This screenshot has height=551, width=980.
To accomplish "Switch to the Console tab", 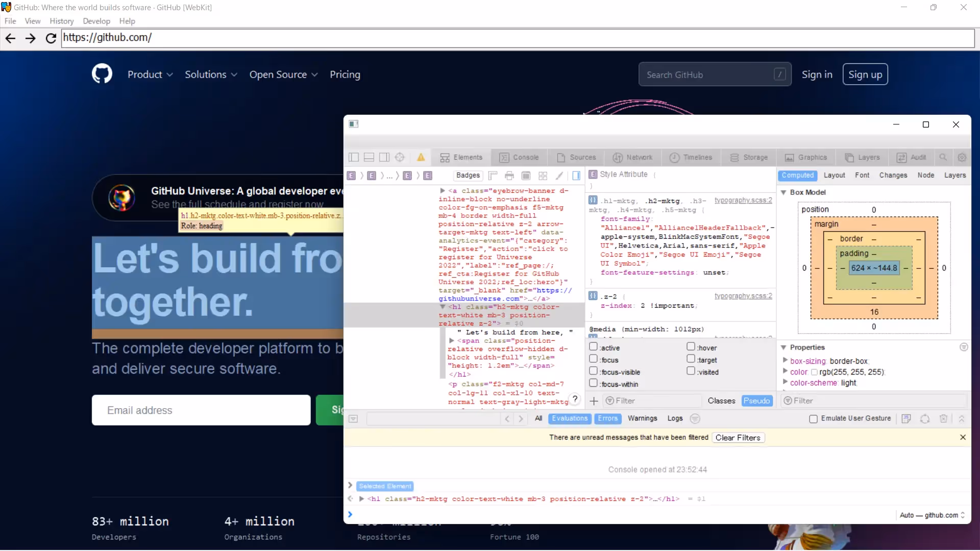I will (x=519, y=158).
